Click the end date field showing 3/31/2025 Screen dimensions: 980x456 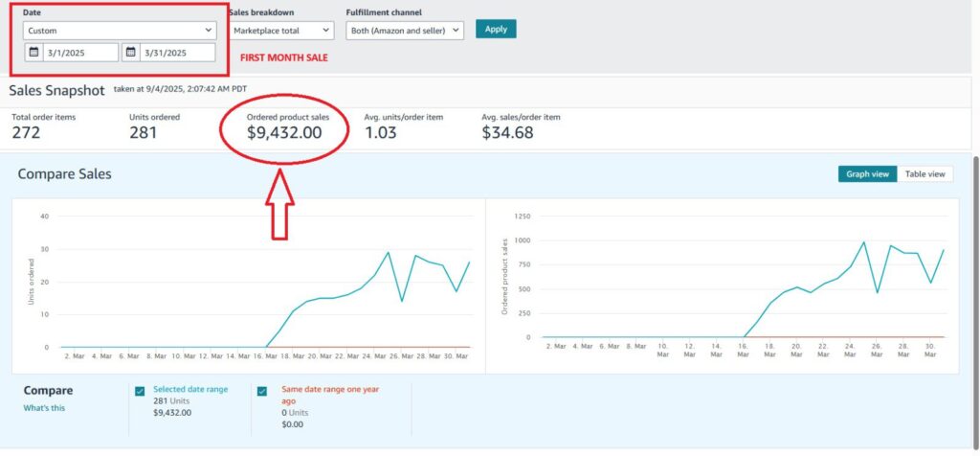pos(177,52)
